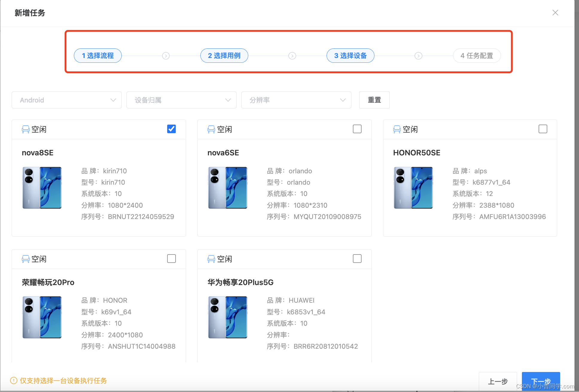This screenshot has height=392, width=579.
Task: Click the warning icon beside 仅支持选择一台设备执行任务
Action: coord(14,380)
